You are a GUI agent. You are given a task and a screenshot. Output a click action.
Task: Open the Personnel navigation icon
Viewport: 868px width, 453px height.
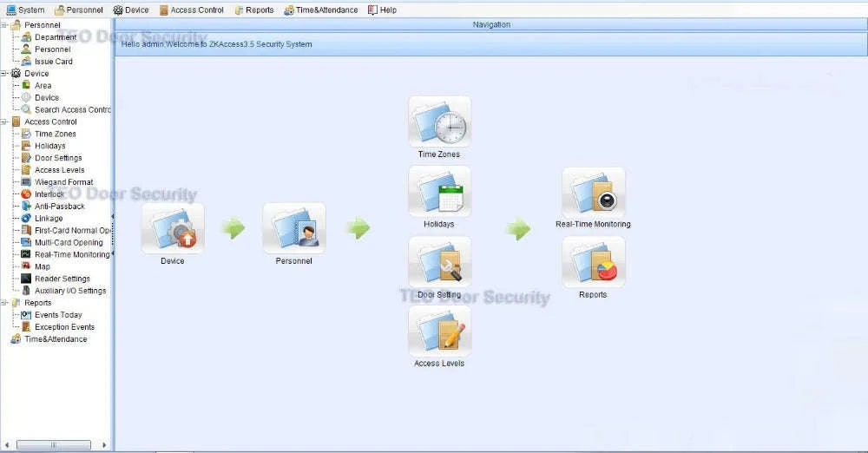coord(294,228)
